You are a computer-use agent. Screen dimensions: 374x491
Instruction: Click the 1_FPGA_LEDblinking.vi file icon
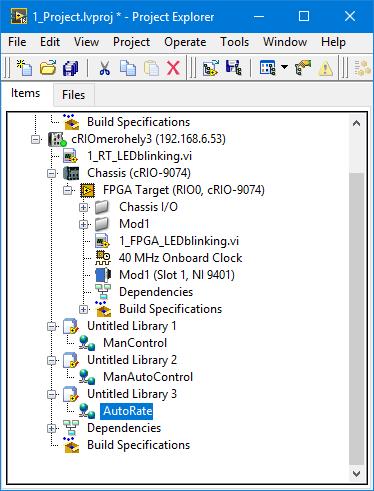point(102,241)
